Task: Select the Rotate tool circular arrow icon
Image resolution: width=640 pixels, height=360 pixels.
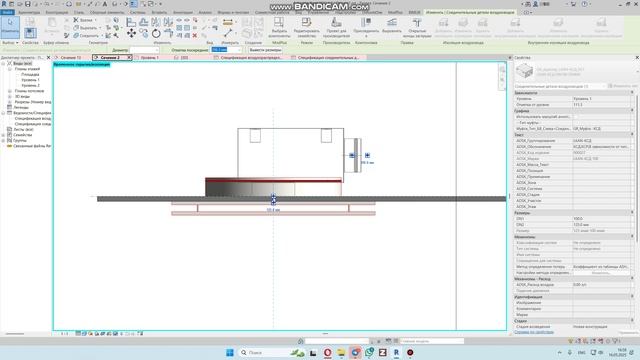Action: pos(156,33)
